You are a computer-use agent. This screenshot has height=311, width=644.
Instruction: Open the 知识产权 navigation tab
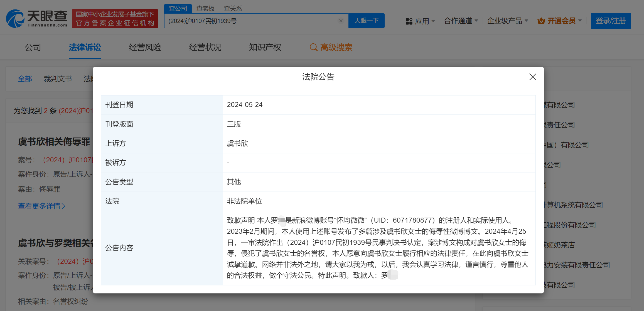point(265,47)
